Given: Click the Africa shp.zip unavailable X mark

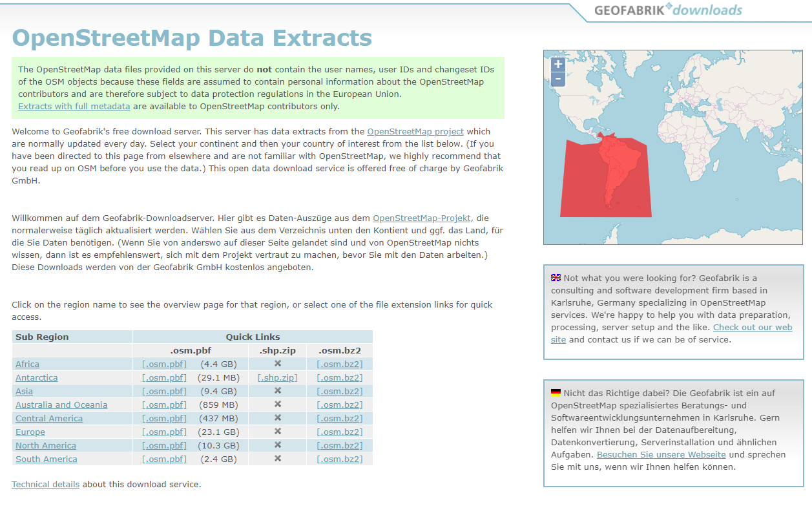Looking at the screenshot, I should pos(278,364).
